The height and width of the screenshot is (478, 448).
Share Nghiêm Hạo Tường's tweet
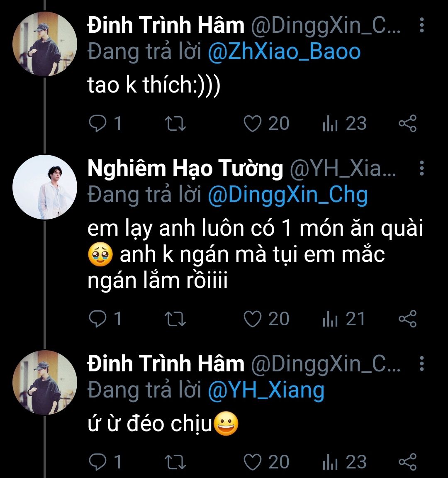point(407,319)
